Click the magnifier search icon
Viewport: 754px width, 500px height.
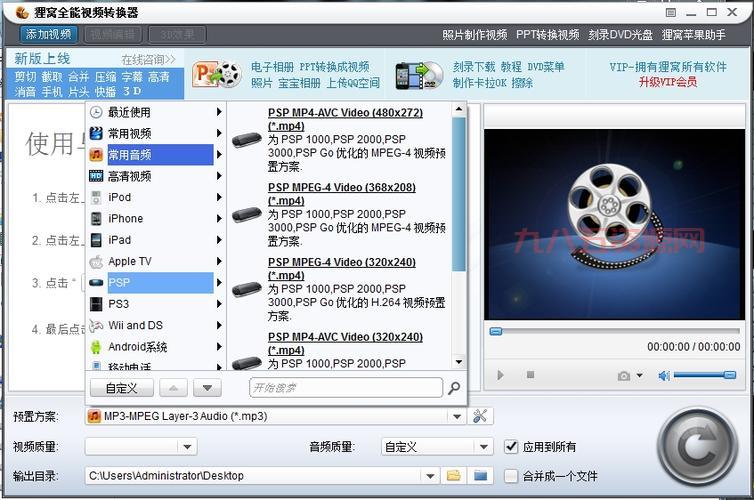[x=454, y=388]
